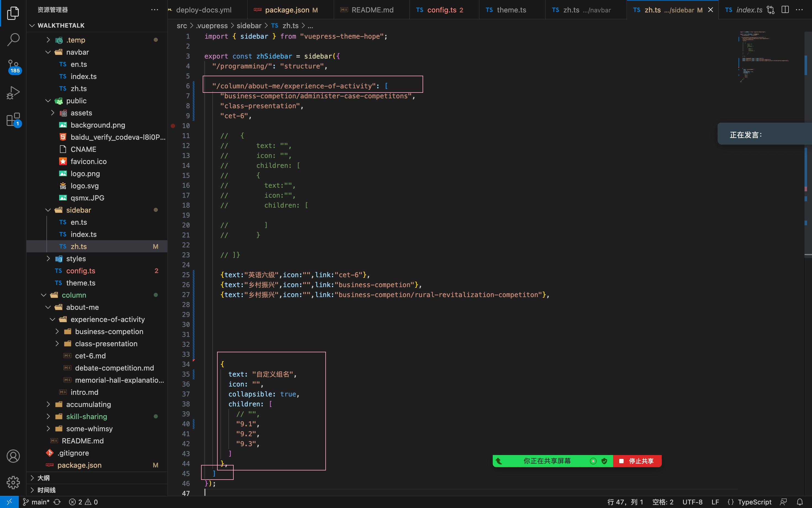812x508 pixels.
Task: Open .gitignore file
Action: pos(97,453)
